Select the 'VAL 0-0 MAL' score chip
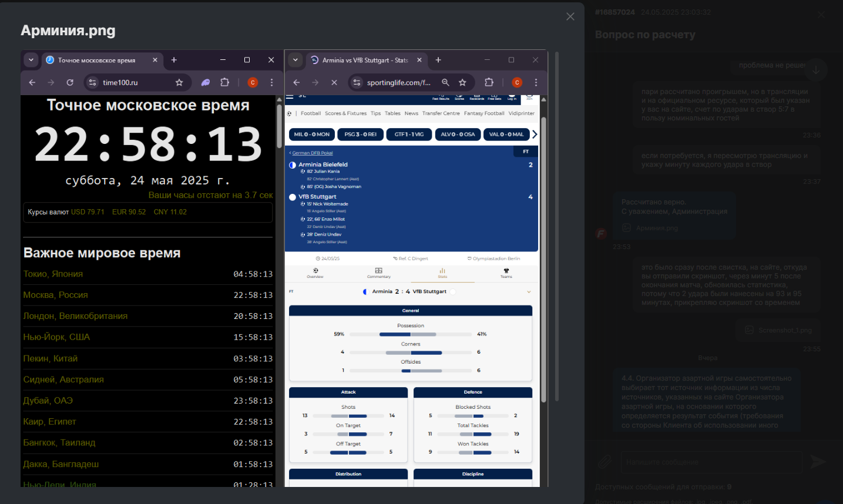 [x=506, y=135]
